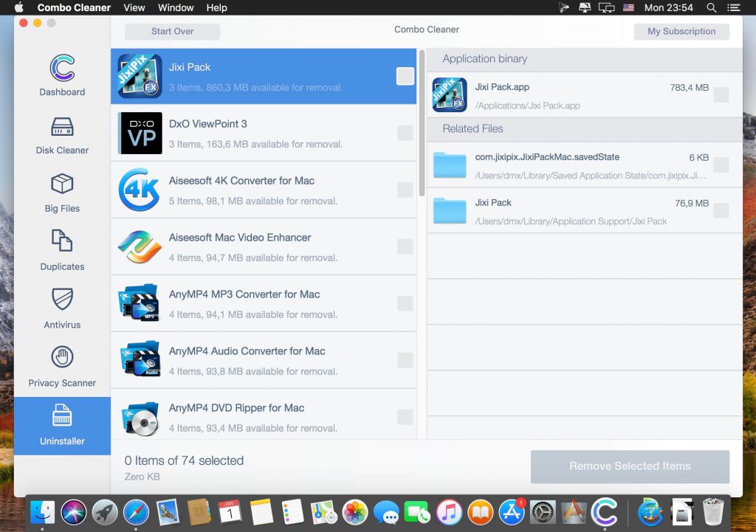The height and width of the screenshot is (532, 756).
Task: Open the Privacy Scanner
Action: (x=62, y=366)
